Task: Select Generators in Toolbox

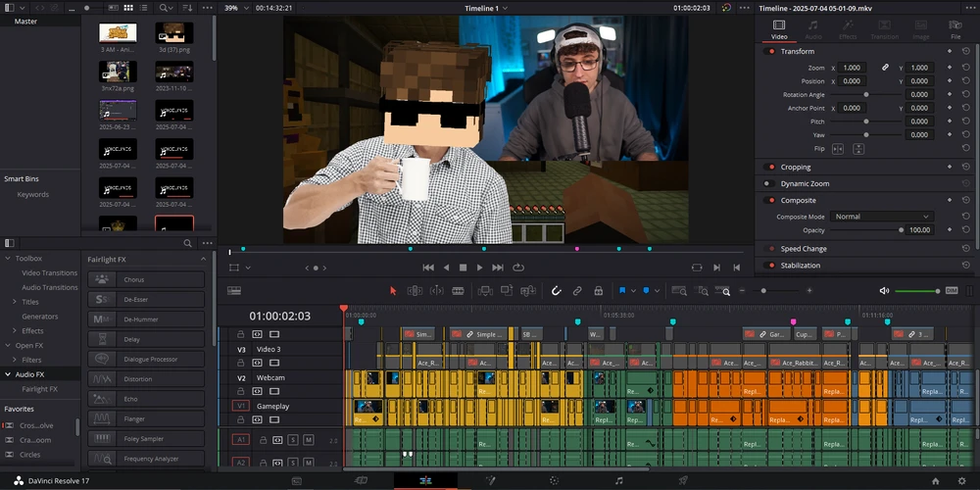Action: (40, 317)
